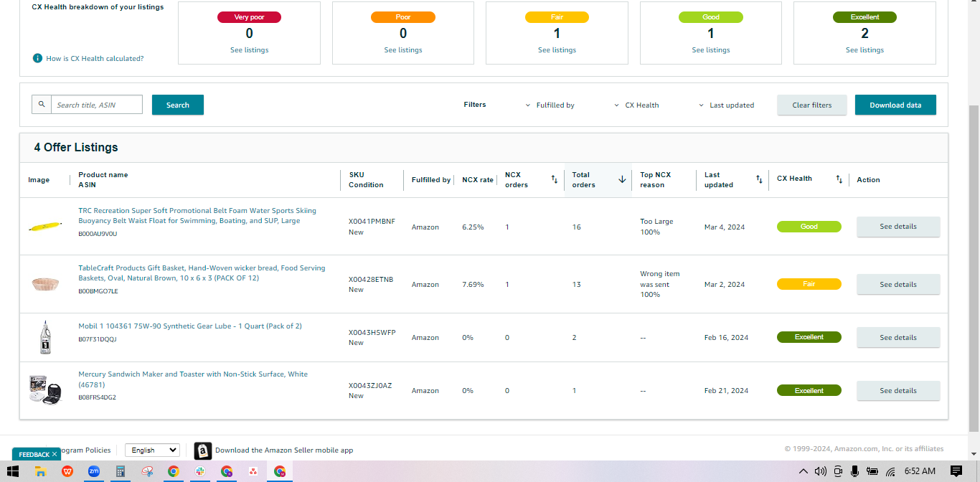This screenshot has width=980, height=482.
Task: Show hidden system tray icons
Action: [803, 471]
